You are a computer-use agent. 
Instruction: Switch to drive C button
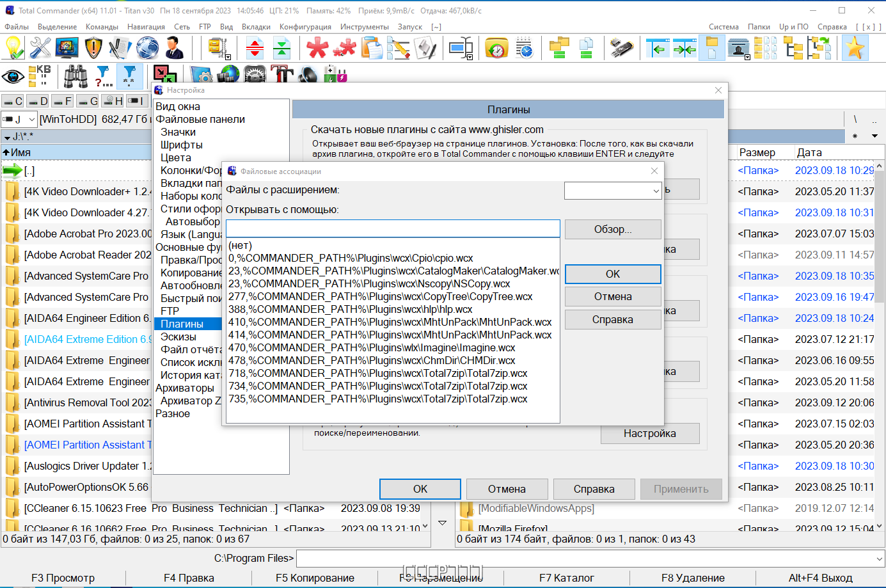click(13, 101)
